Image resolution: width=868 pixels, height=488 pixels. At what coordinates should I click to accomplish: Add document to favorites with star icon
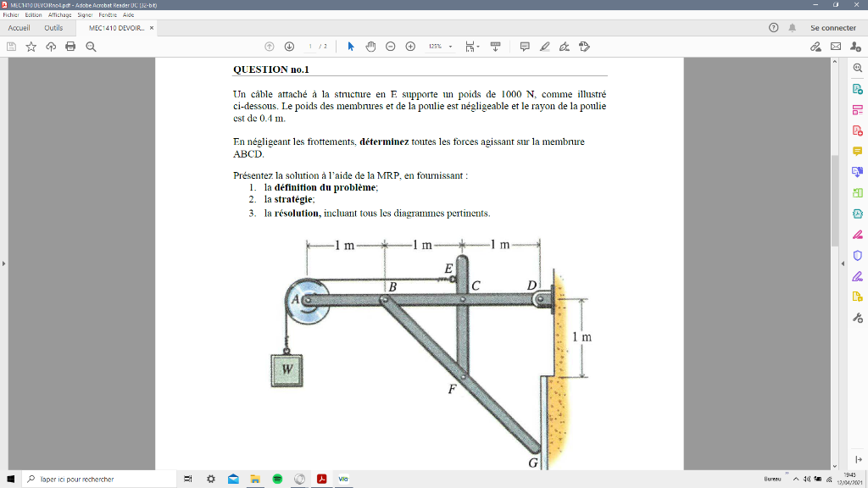tap(31, 47)
